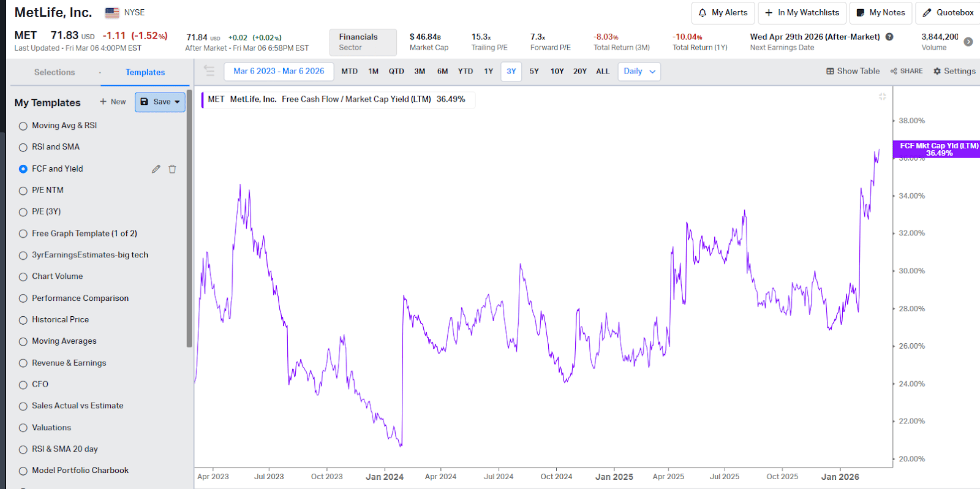Viewport: 980px width, 489px height.
Task: Click the pencil edit icon for FCF and Yield
Action: coord(156,169)
